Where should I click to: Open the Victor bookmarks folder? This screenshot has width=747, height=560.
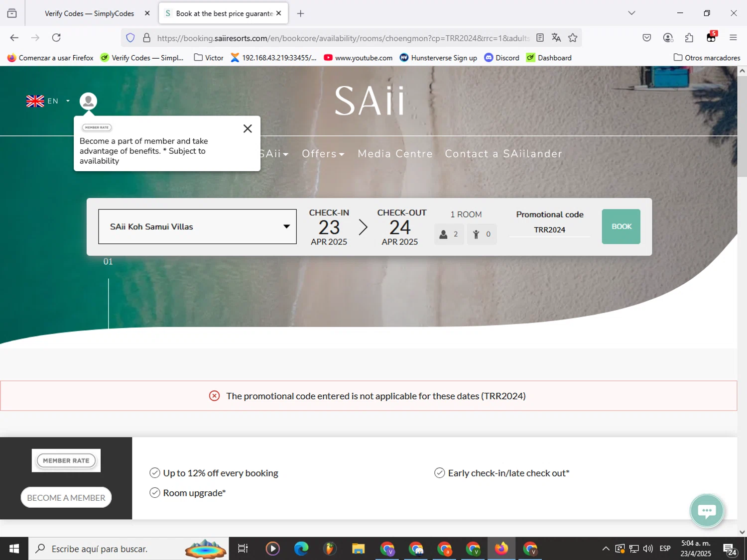(209, 58)
